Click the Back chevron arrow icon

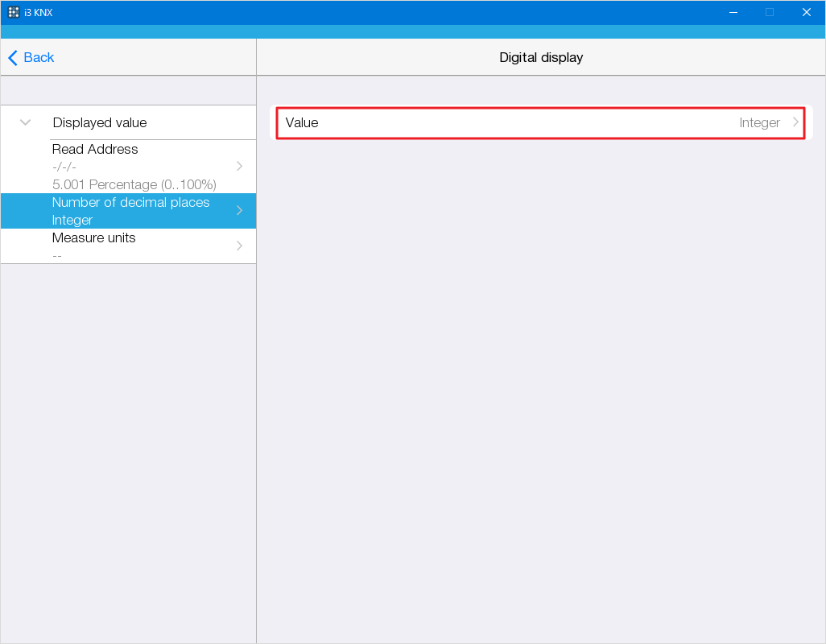click(x=12, y=58)
